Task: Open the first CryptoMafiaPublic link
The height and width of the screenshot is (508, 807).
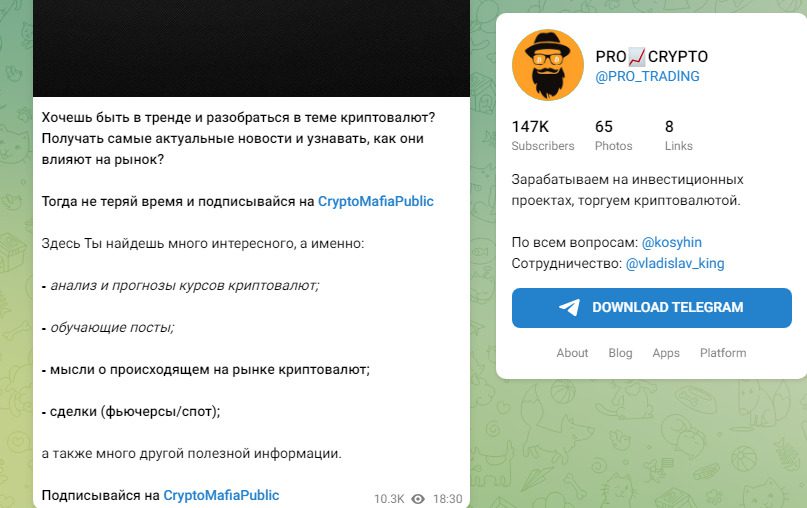Action: 376,201
